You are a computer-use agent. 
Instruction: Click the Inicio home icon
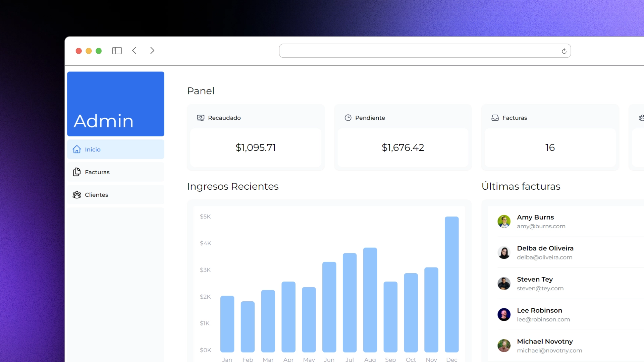tap(77, 149)
